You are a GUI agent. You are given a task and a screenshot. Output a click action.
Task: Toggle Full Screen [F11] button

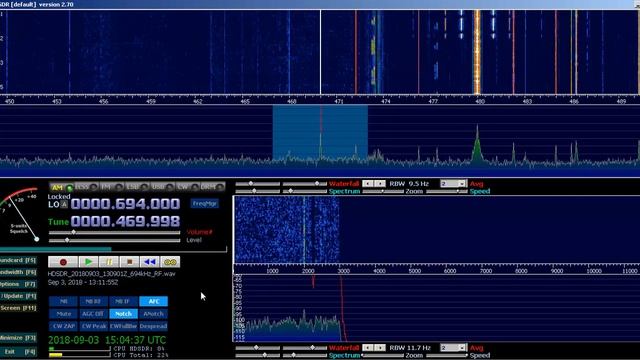point(18,308)
